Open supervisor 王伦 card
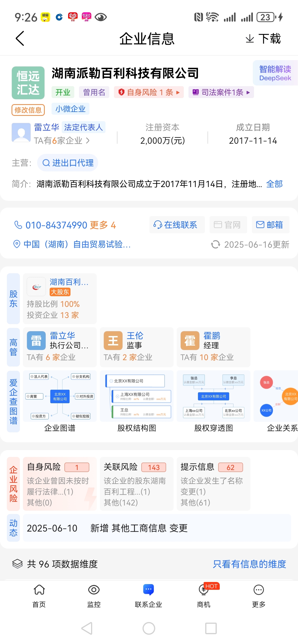298x644 pixels. click(x=137, y=347)
